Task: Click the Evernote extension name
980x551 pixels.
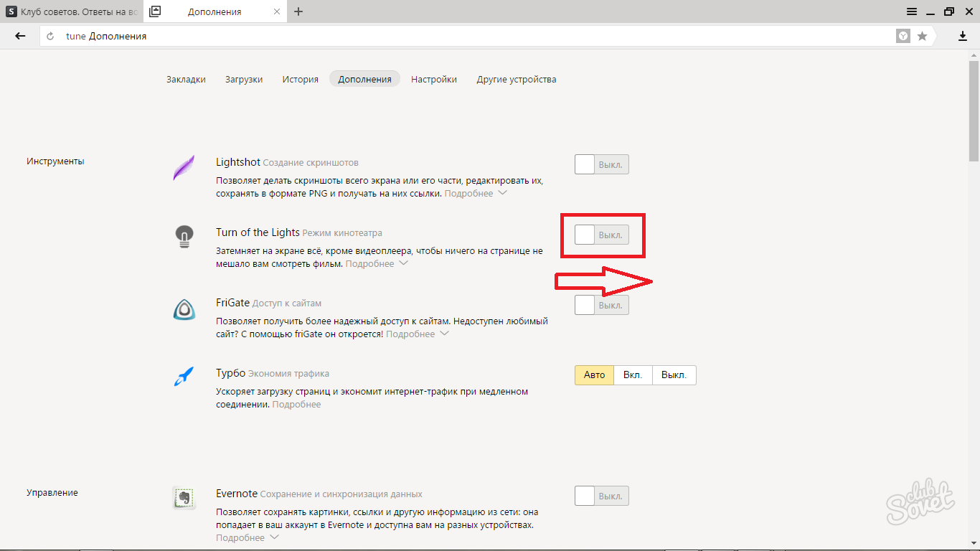Action: pos(237,494)
